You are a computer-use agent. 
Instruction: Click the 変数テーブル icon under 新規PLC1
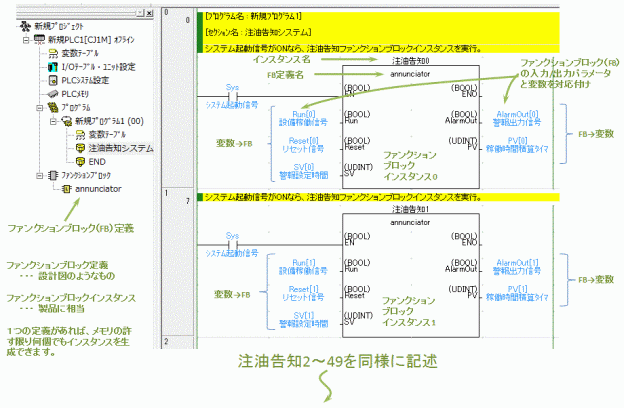click(x=53, y=53)
